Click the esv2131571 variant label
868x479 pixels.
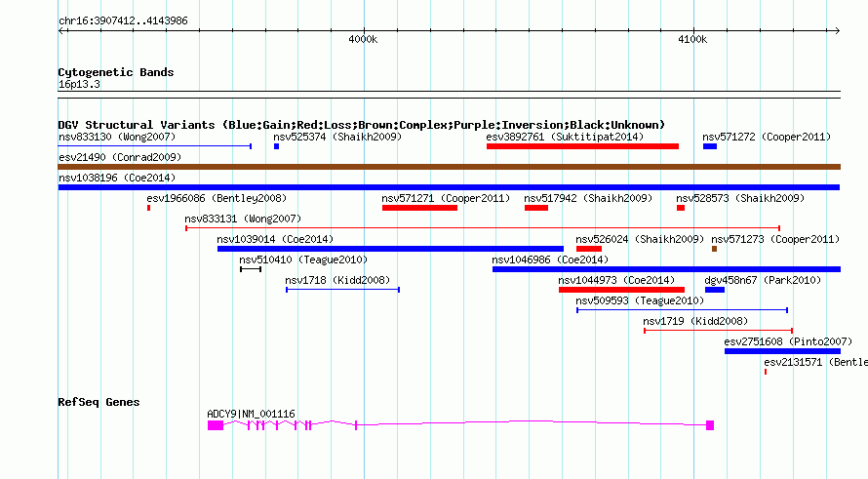(x=815, y=362)
